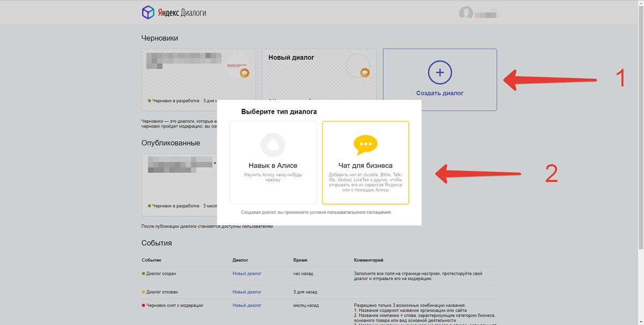Click the orange chat icon on the Новый диалог draft card

(365, 72)
